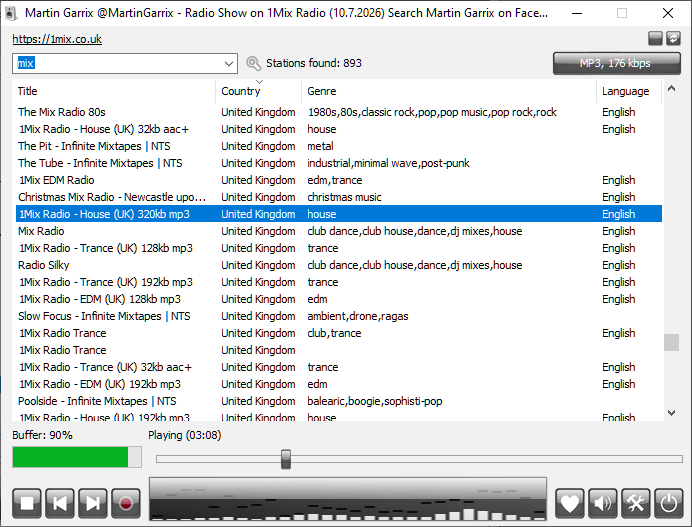Open settings tools icon
The height and width of the screenshot is (527, 692).
click(x=636, y=503)
